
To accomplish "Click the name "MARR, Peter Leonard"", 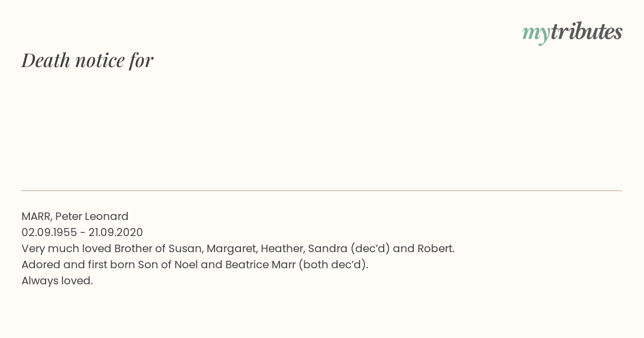I will coord(75,216).
